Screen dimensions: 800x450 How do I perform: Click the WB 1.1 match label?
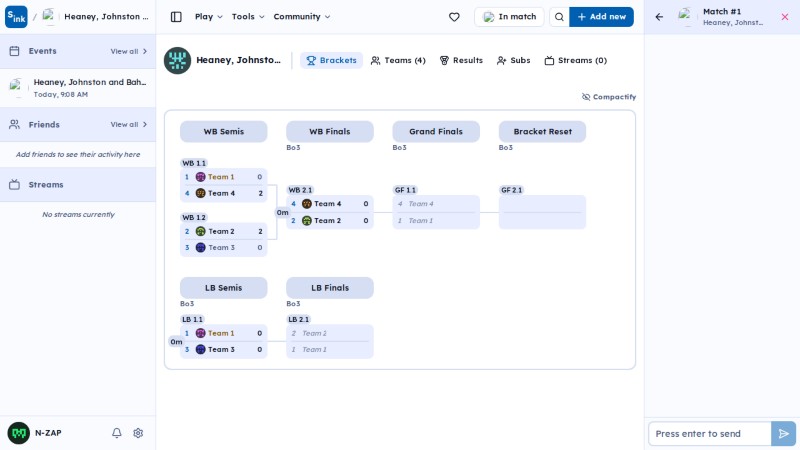click(x=194, y=163)
